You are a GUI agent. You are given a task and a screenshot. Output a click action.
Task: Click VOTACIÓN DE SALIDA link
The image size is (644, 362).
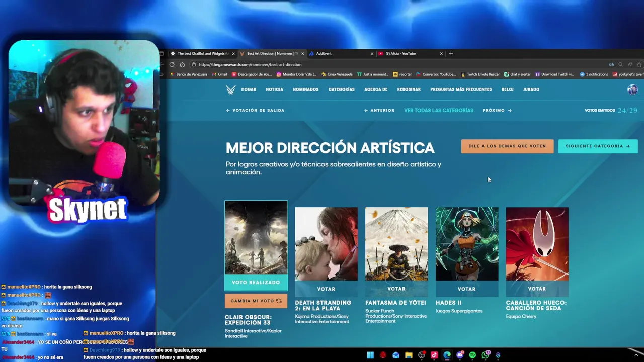255,110
